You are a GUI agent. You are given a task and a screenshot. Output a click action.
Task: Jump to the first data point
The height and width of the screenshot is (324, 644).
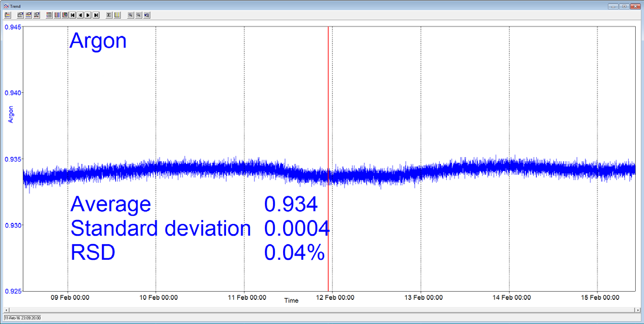pyautogui.click(x=73, y=15)
